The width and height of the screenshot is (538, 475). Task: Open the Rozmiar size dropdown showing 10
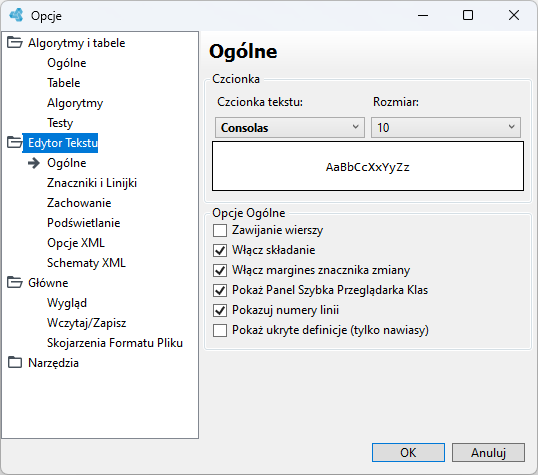point(446,127)
